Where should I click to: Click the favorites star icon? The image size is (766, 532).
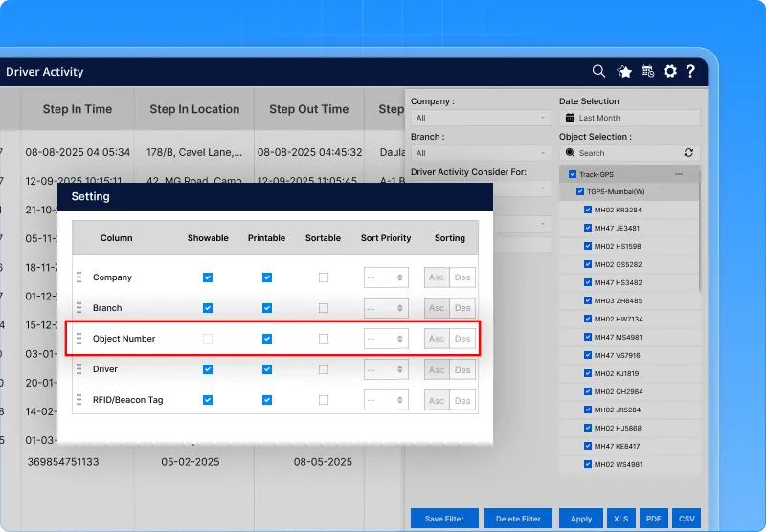[624, 71]
